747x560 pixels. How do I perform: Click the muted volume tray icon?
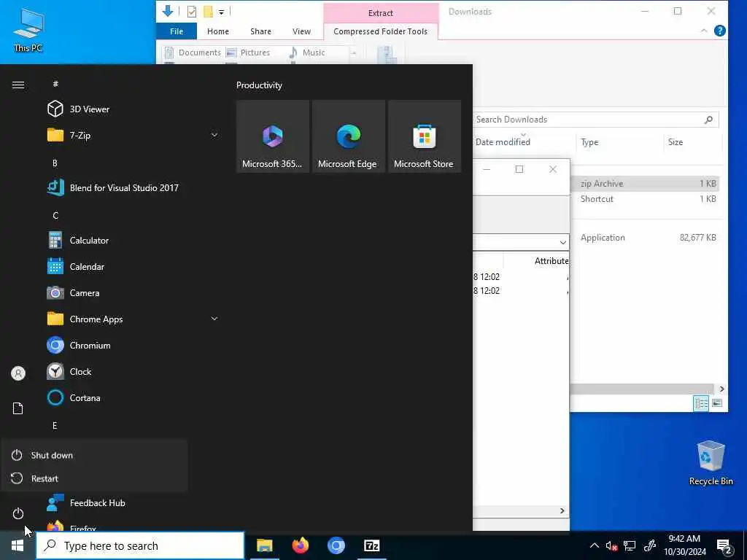pos(612,545)
